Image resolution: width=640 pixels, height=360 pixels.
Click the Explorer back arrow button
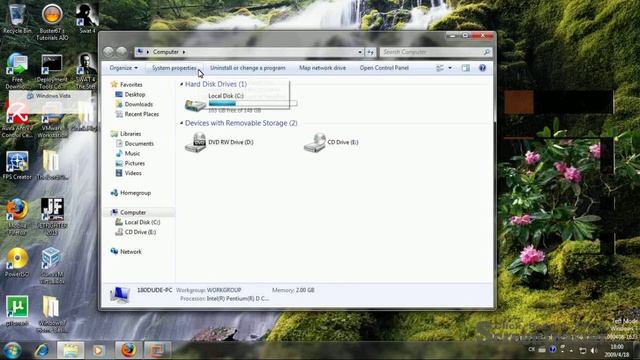pyautogui.click(x=108, y=52)
